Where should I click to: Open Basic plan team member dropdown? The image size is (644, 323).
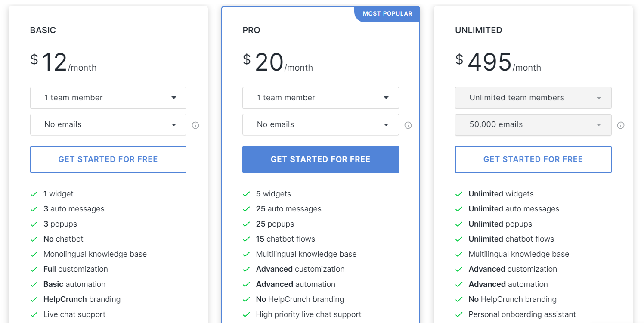[108, 98]
